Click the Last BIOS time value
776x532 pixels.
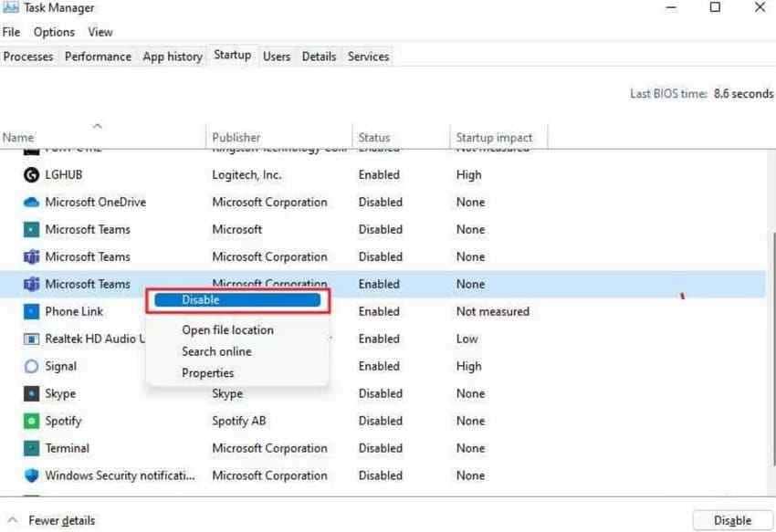coord(743,93)
